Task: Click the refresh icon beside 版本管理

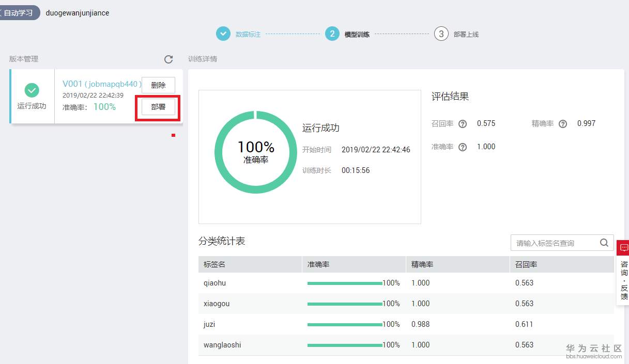Action: point(168,59)
